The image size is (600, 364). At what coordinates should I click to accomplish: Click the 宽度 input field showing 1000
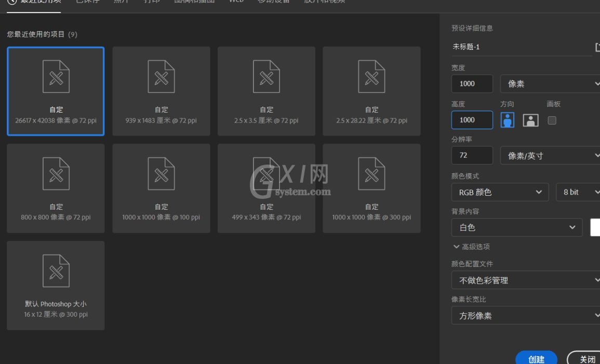pyautogui.click(x=472, y=84)
